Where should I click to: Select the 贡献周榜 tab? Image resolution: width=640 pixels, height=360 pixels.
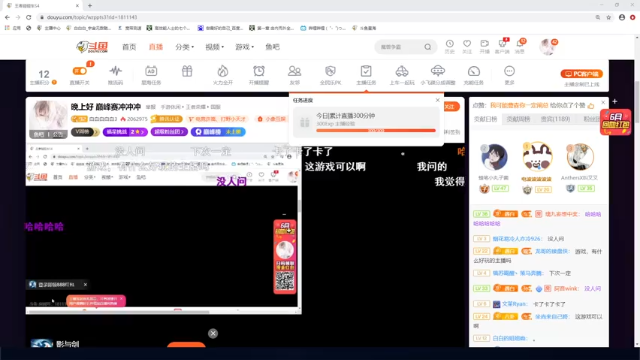point(518,119)
